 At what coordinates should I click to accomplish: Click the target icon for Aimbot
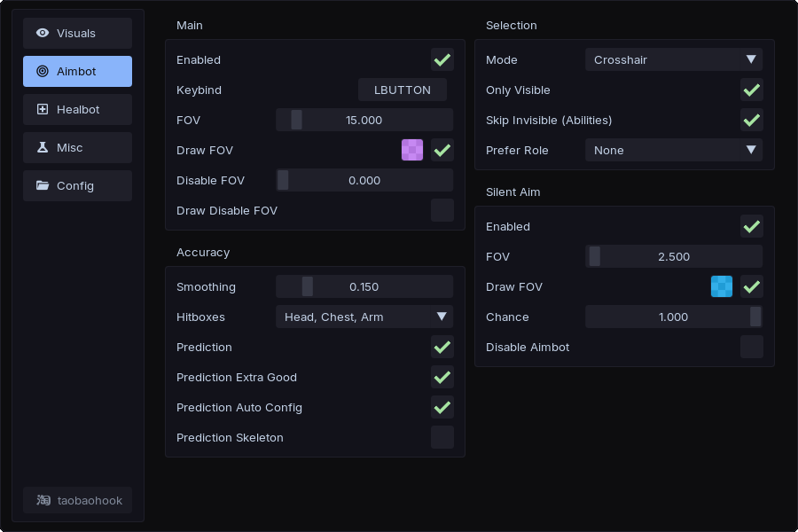tap(43, 71)
